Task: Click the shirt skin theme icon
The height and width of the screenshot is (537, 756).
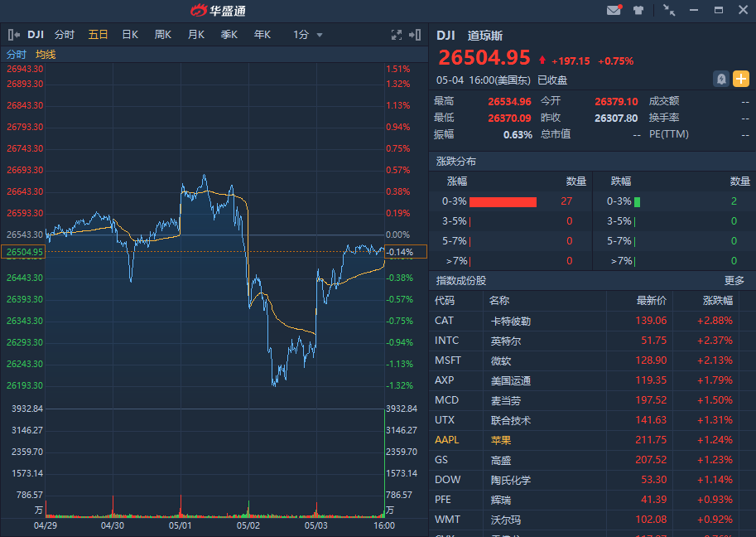Action: coord(638,10)
